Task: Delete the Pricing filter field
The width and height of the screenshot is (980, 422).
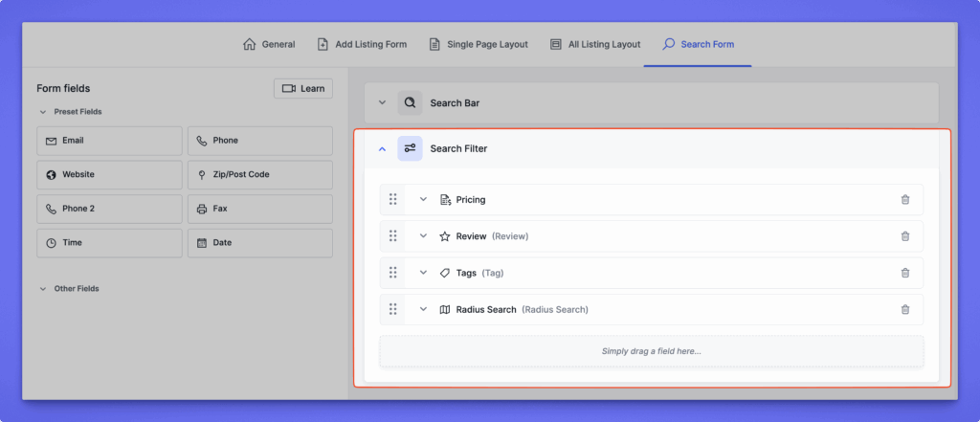Action: click(904, 200)
